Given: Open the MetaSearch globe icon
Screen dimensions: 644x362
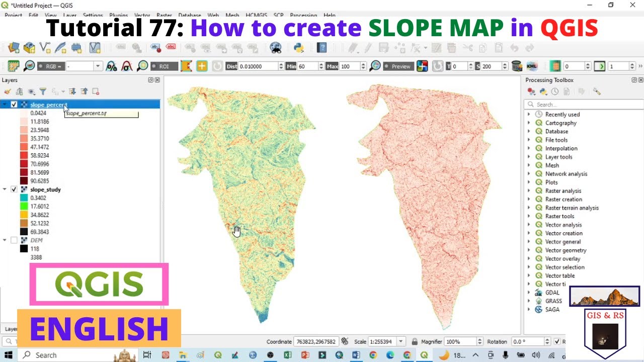Looking at the screenshot, I should click(275, 48).
